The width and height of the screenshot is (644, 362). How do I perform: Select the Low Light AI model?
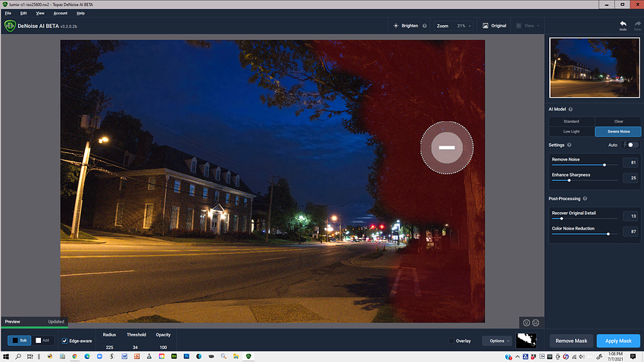coord(571,131)
